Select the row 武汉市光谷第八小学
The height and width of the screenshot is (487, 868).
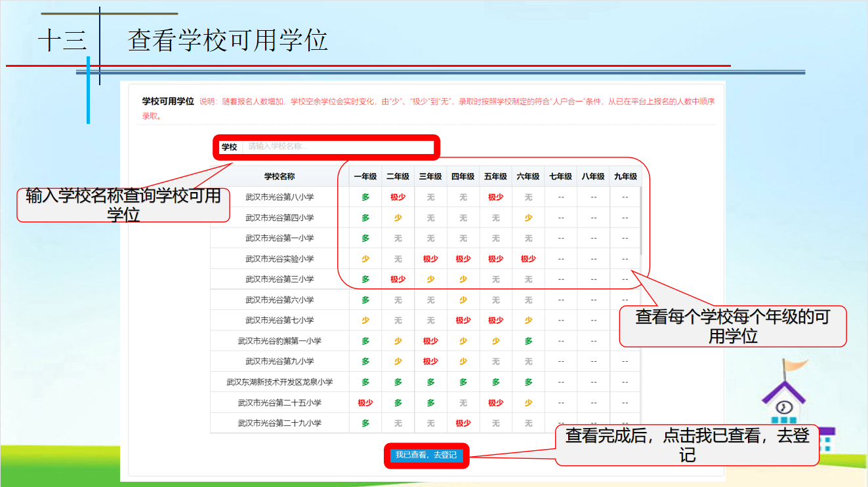coord(425,197)
